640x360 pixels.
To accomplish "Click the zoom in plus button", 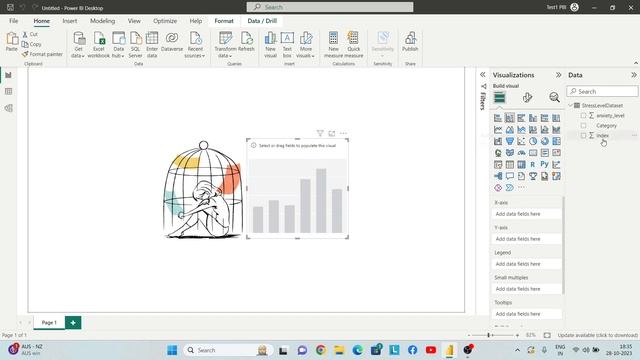I will [x=517, y=335].
